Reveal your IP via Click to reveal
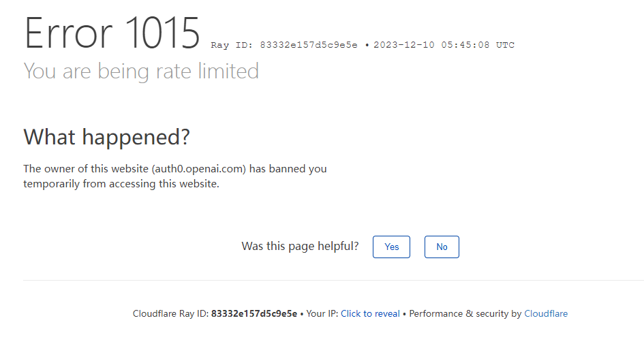 [x=370, y=314]
